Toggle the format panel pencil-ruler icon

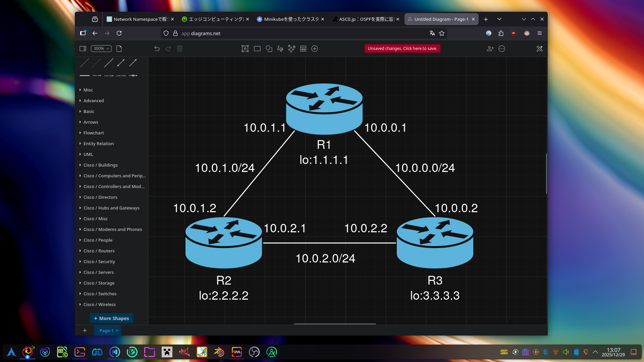pyautogui.click(x=539, y=49)
